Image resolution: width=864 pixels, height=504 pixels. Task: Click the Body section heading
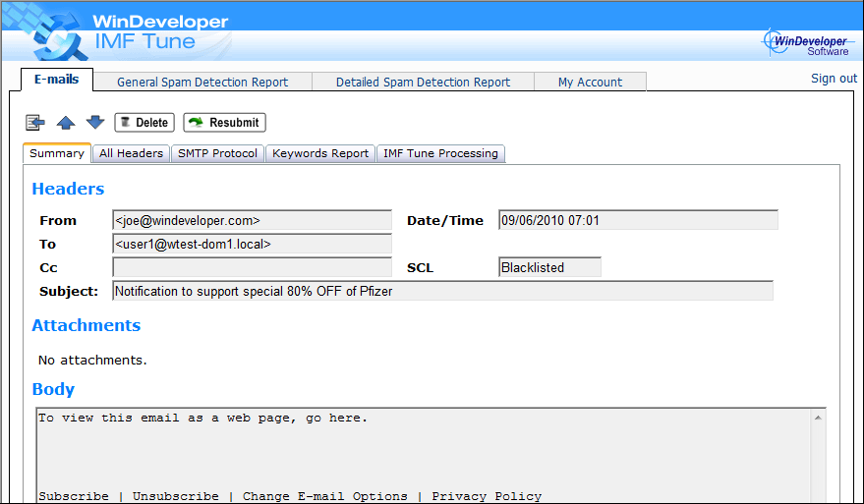tap(53, 389)
